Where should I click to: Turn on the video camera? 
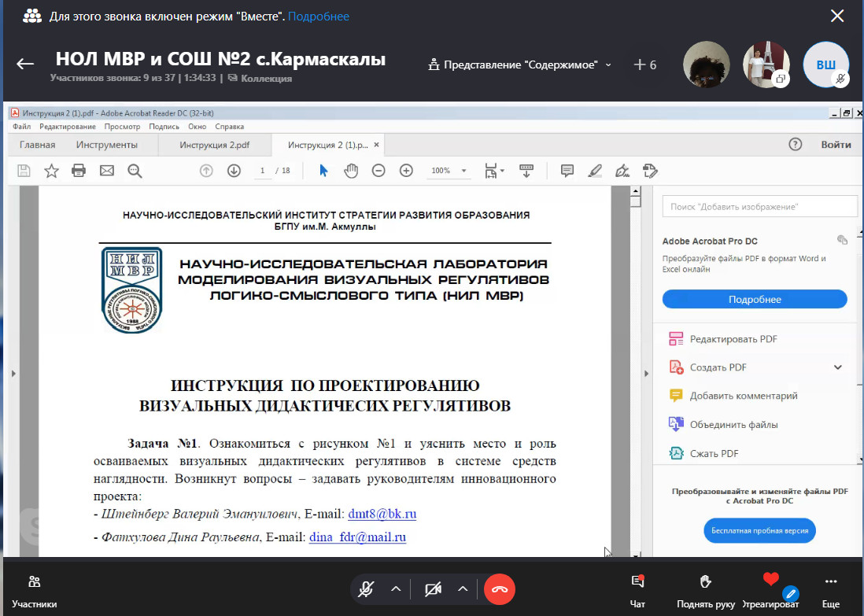[433, 588]
